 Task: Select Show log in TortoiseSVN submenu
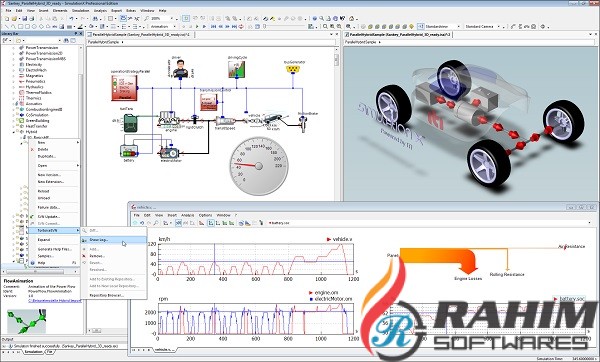pos(114,240)
